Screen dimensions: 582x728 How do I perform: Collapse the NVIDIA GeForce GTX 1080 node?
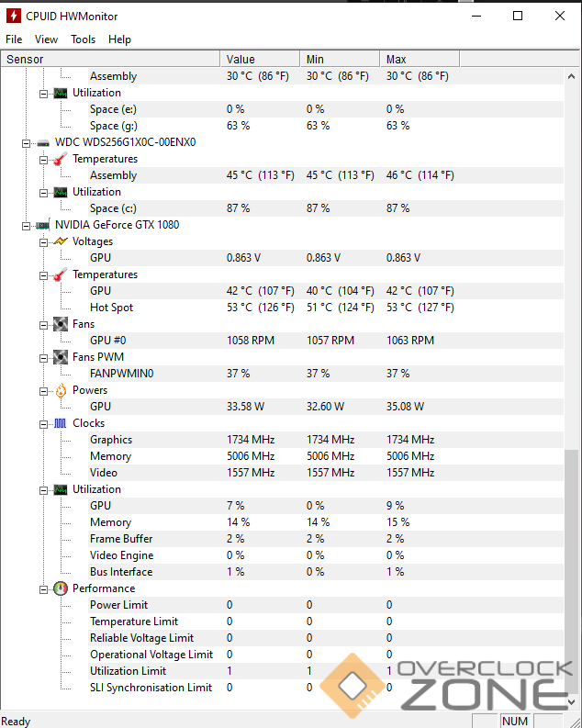[x=27, y=225]
